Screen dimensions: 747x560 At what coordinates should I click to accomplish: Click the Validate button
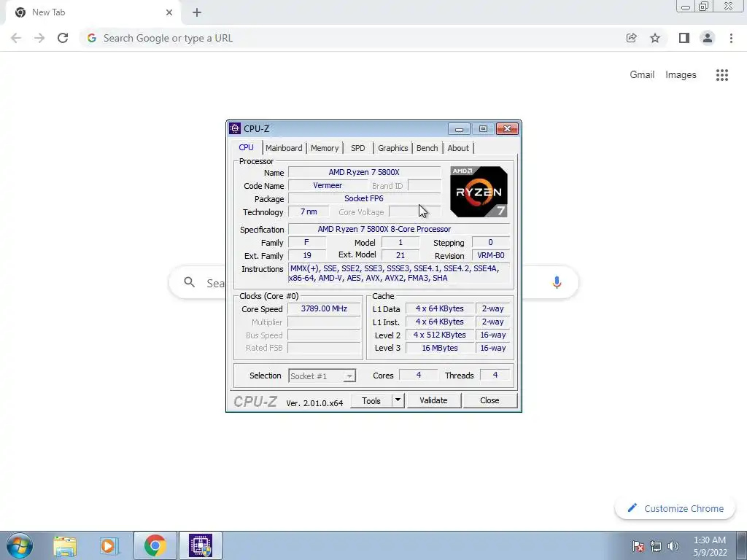tap(433, 400)
